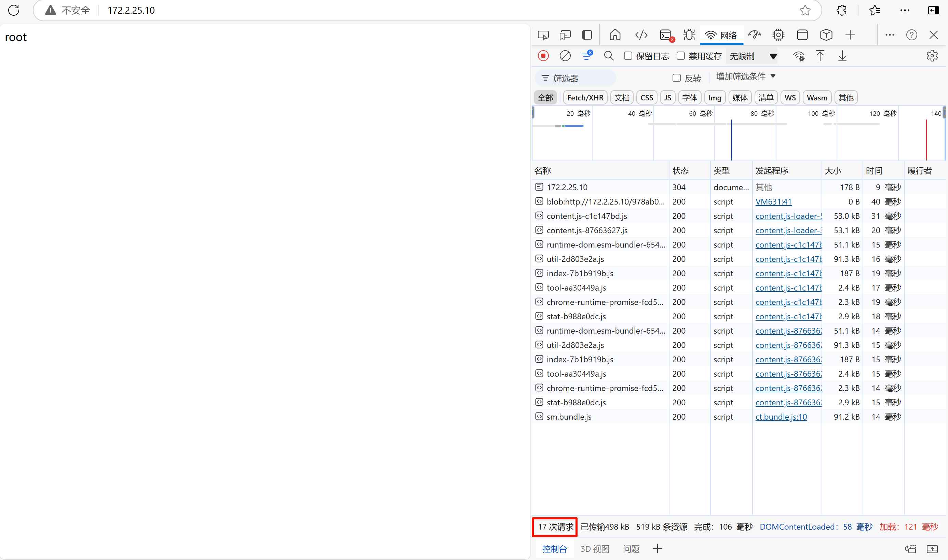Open the Console panel icon
Image resolution: width=948 pixels, height=560 pixels.
click(x=666, y=35)
